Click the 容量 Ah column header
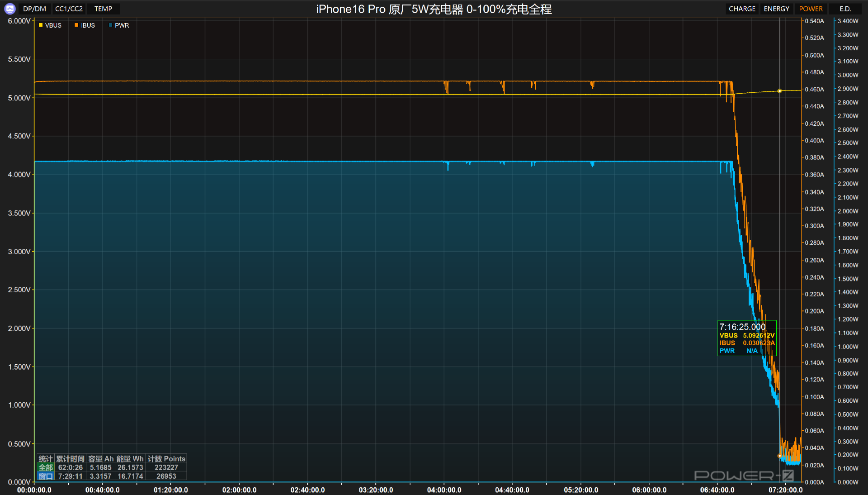The height and width of the screenshot is (495, 868). click(x=101, y=459)
